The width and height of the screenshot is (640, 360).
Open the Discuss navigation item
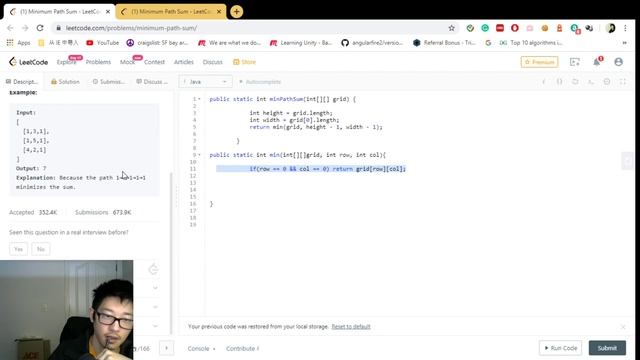point(213,62)
